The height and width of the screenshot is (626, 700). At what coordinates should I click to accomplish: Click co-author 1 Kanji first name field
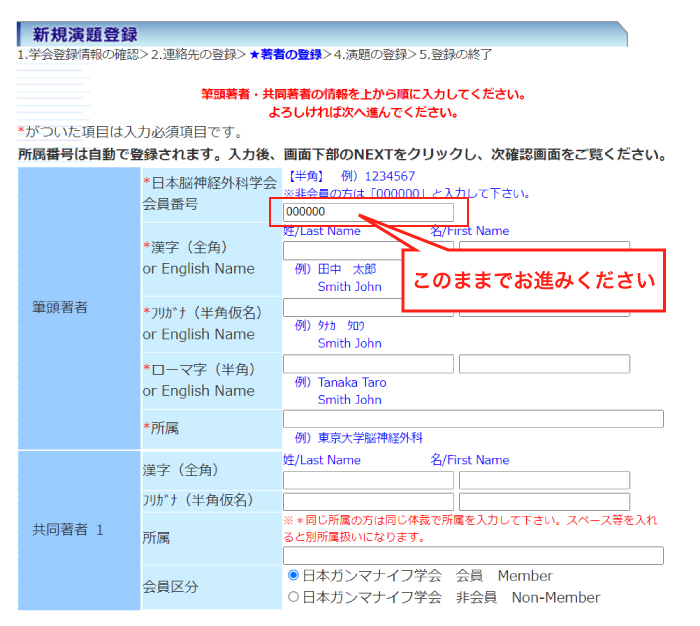pos(544,480)
